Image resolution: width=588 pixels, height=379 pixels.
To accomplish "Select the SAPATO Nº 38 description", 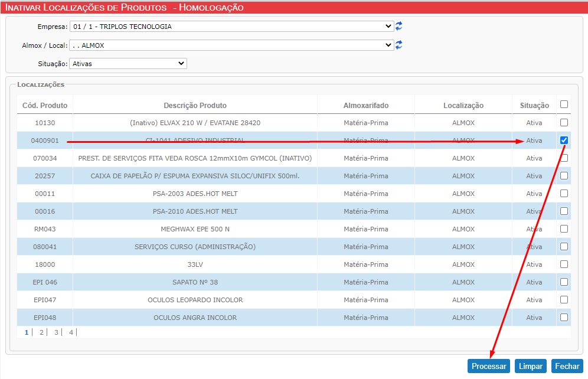I will [x=195, y=282].
